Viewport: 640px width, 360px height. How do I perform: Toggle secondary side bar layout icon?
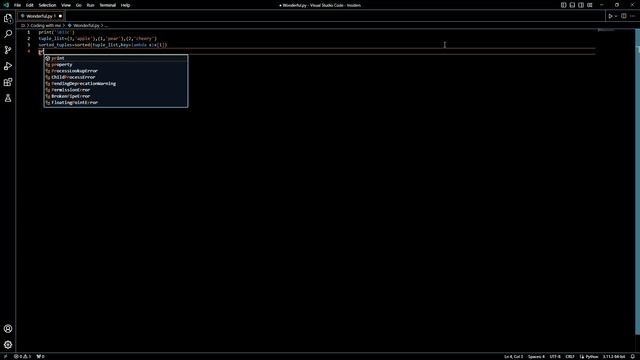[581, 5]
